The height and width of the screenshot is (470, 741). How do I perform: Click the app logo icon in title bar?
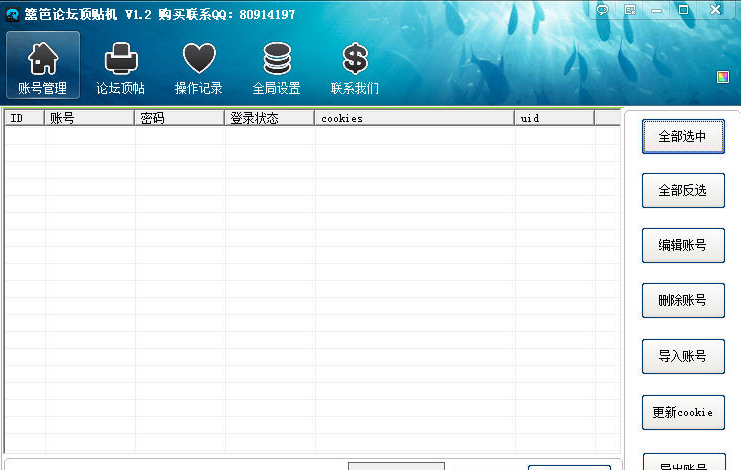pos(12,15)
